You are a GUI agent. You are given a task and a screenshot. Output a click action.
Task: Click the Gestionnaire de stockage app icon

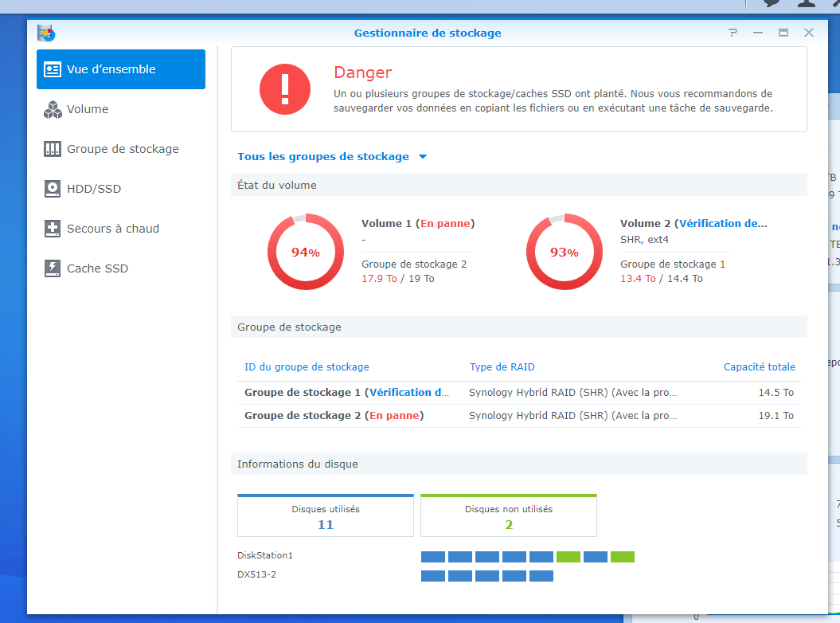coord(47,33)
